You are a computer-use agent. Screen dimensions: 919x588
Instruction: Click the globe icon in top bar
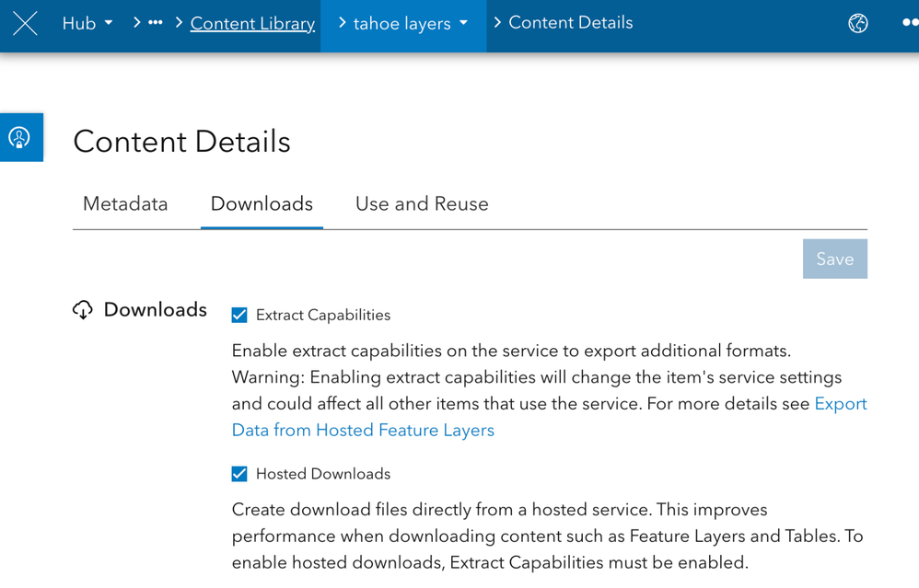[857, 24]
